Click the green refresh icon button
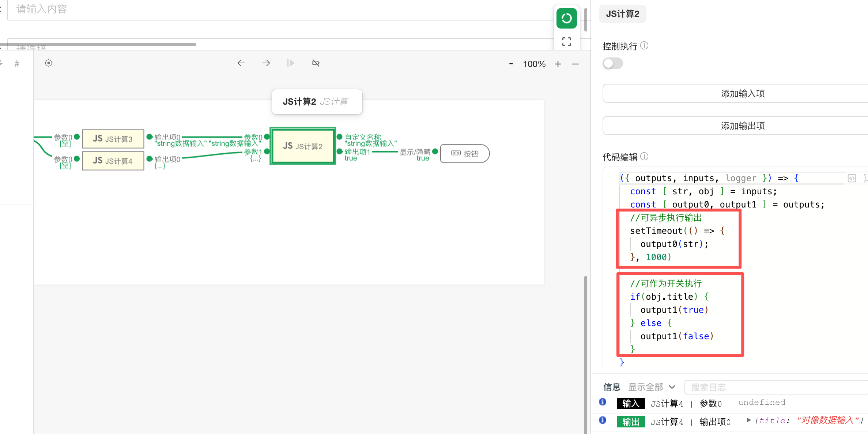Screen dimensions: 868x434 pyautogui.click(x=566, y=18)
